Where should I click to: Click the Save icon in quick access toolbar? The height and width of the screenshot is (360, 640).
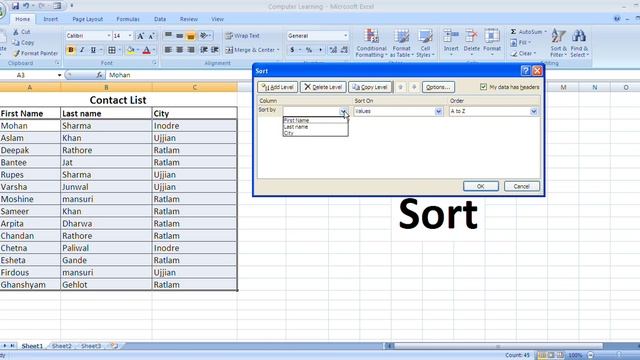(15, 6)
